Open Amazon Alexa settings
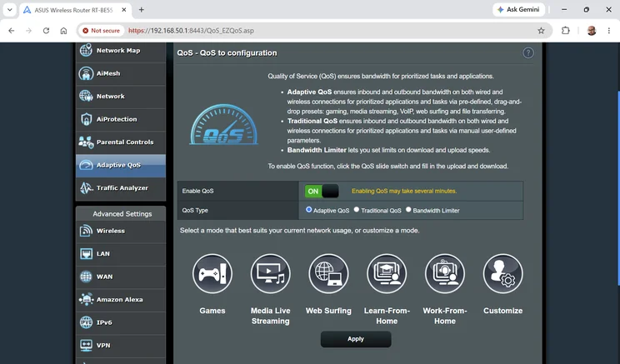The height and width of the screenshot is (364, 620). click(121, 300)
